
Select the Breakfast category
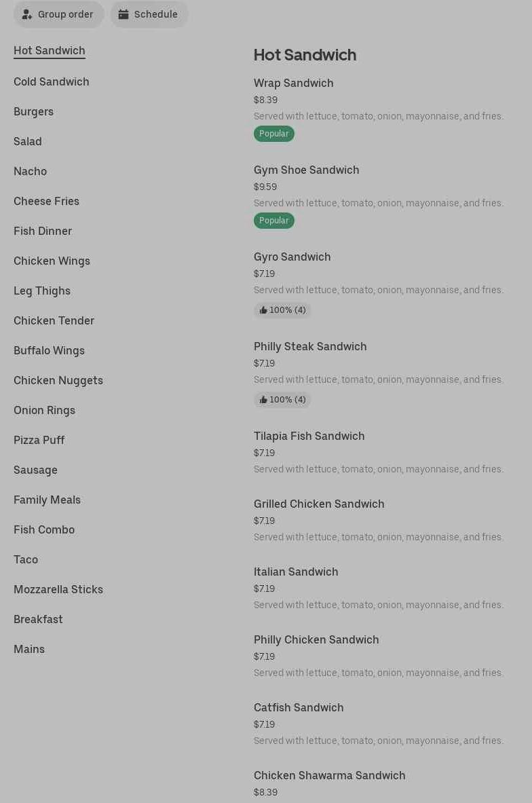38,620
